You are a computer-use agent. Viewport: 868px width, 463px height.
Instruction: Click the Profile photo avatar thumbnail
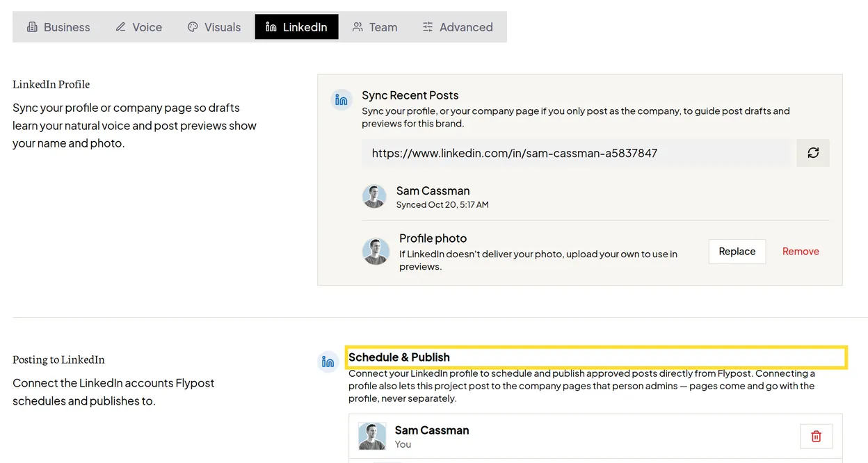(x=376, y=252)
